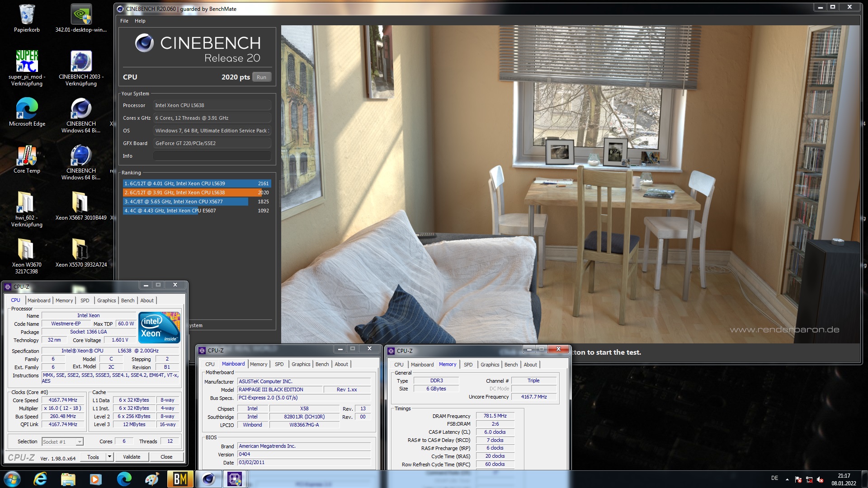Switch to Memory tab in left CPU-Z
This screenshot has height=488, width=868.
[64, 300]
